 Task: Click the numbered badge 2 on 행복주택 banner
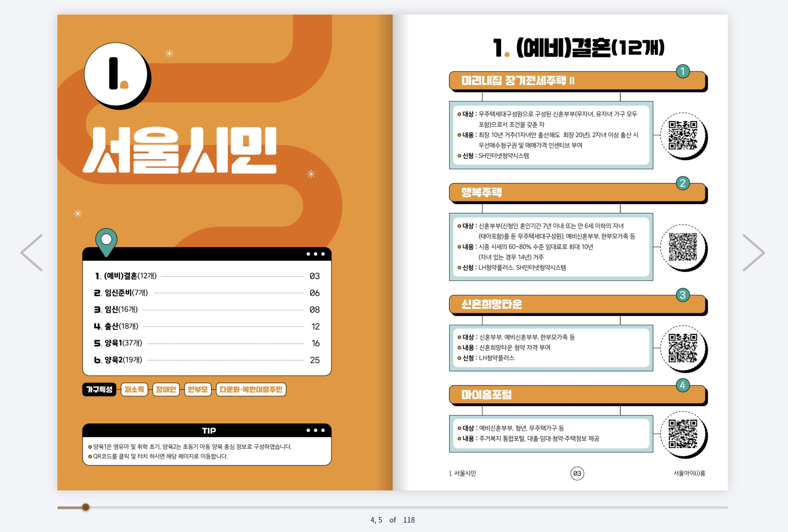pyautogui.click(x=683, y=183)
